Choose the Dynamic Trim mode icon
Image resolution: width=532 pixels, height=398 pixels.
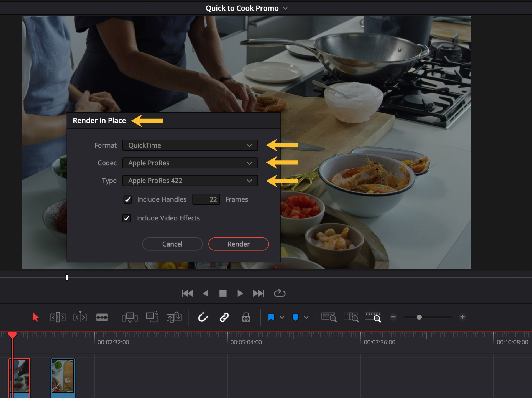(x=80, y=317)
